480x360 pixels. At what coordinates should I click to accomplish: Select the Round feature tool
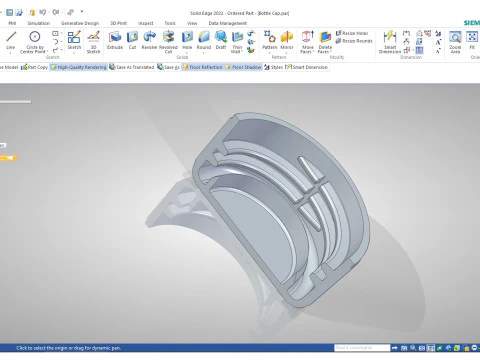coord(204,40)
